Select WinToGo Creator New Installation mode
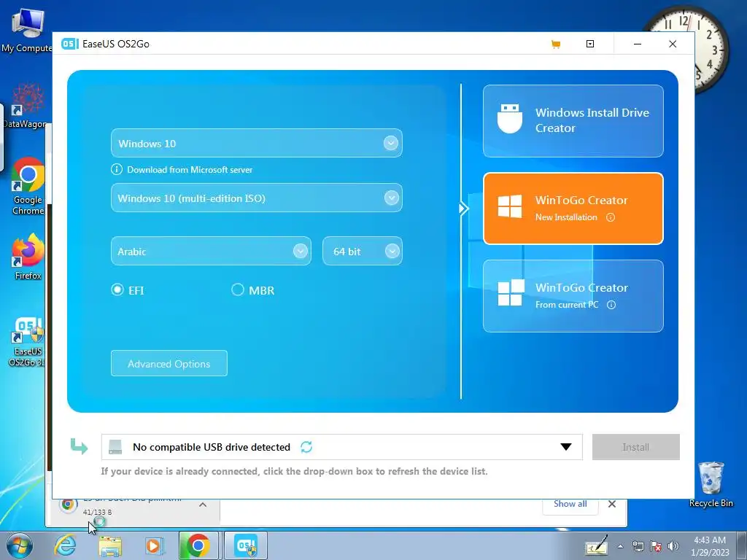The image size is (747, 560). point(573,209)
